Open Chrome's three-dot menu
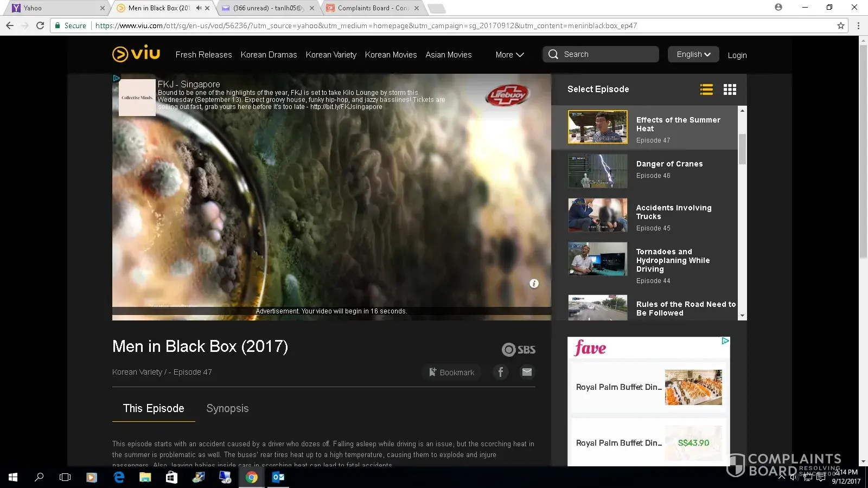 (858, 25)
